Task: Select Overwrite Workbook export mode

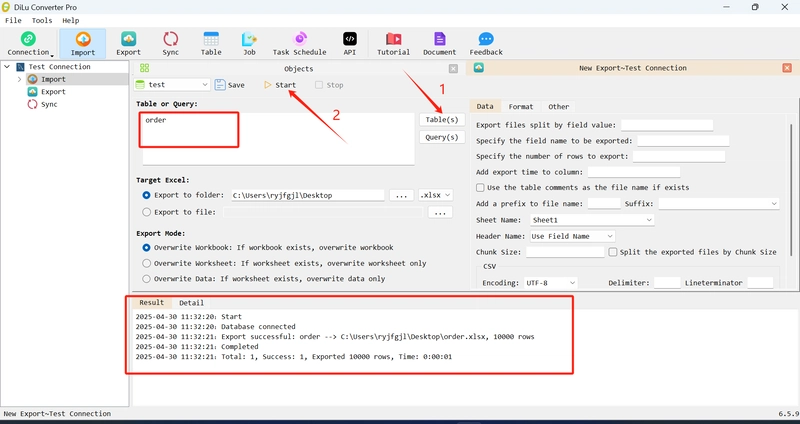Action: [x=146, y=247]
